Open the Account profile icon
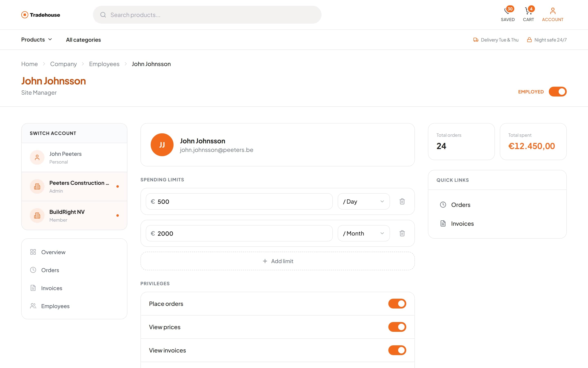This screenshot has width=588, height=368. click(x=552, y=11)
